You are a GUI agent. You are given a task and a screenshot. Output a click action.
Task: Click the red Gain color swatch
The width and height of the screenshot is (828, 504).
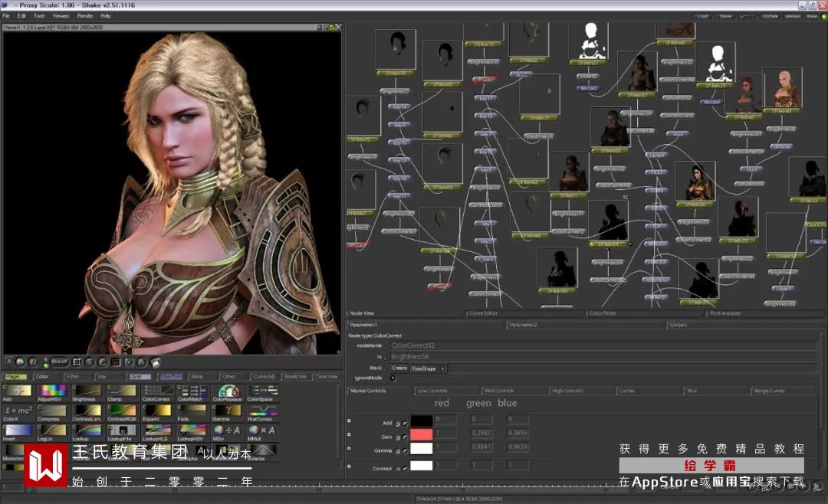pos(422,434)
